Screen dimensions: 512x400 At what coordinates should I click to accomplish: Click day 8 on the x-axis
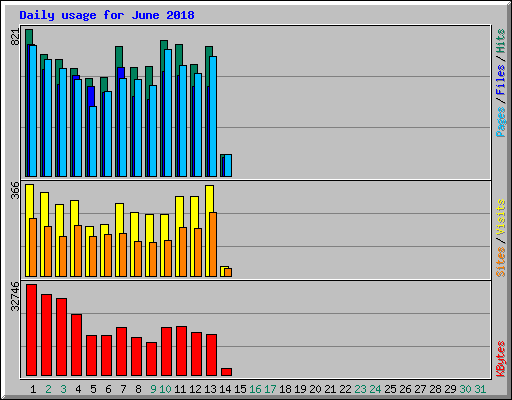click(x=138, y=389)
